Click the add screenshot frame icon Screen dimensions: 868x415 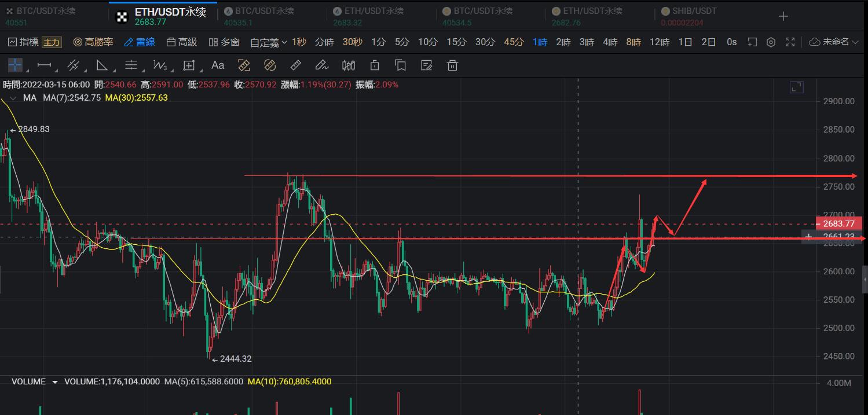tap(752, 42)
